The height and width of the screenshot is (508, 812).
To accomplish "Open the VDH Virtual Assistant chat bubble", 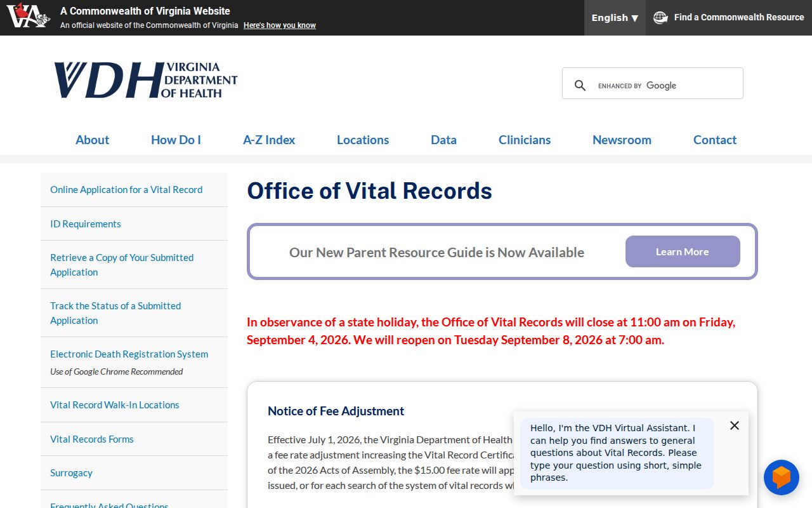I will click(781, 478).
